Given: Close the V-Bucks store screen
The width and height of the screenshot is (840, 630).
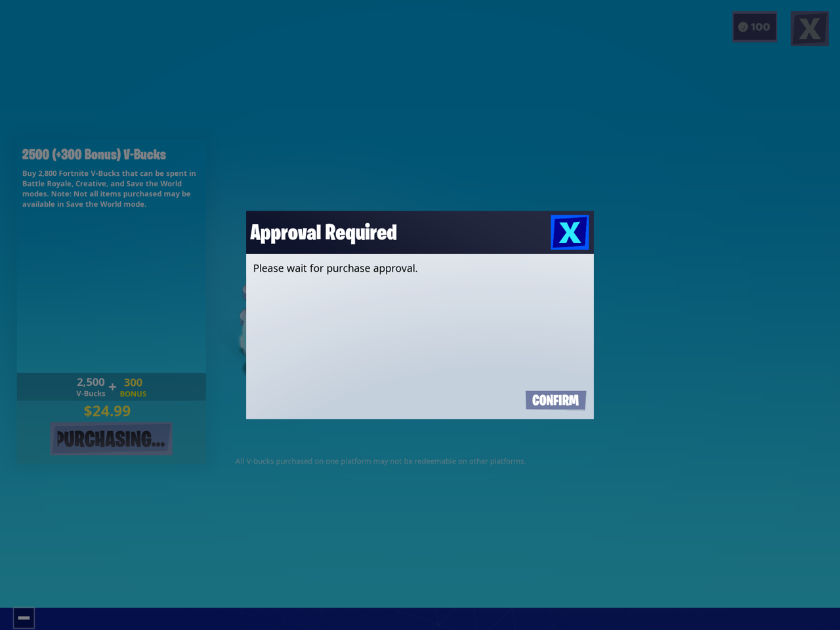Looking at the screenshot, I should click(810, 29).
